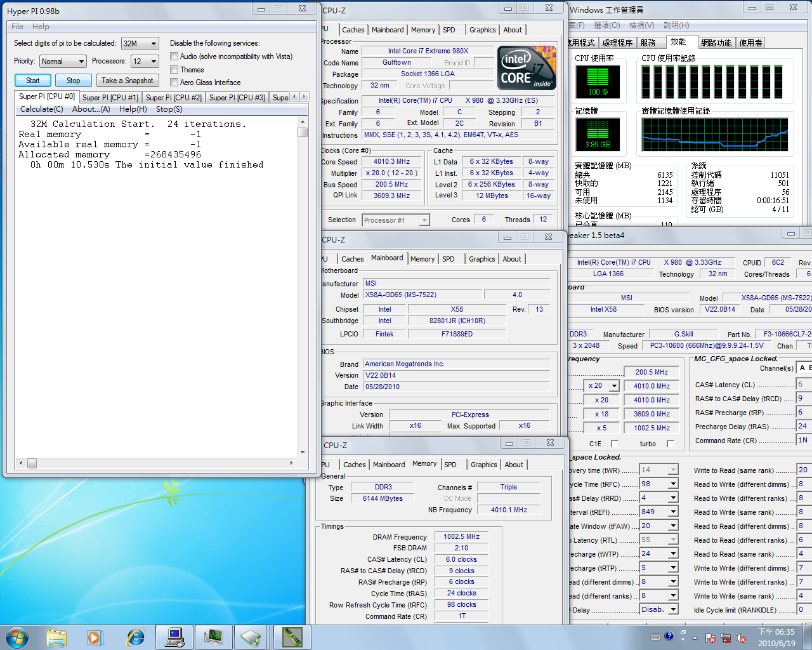Screen dimensions: 812x650
Task: Launch Windows Media Player from taskbar
Action: [x=95, y=637]
